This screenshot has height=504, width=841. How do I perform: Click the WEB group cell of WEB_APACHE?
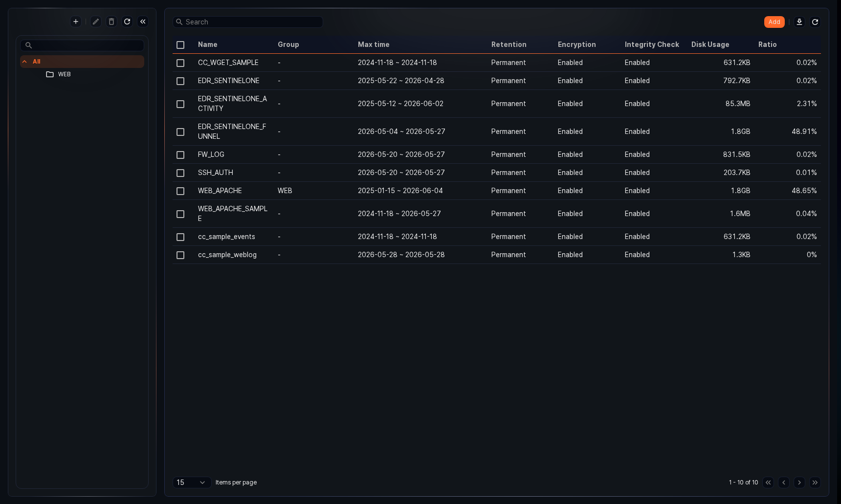(x=285, y=191)
